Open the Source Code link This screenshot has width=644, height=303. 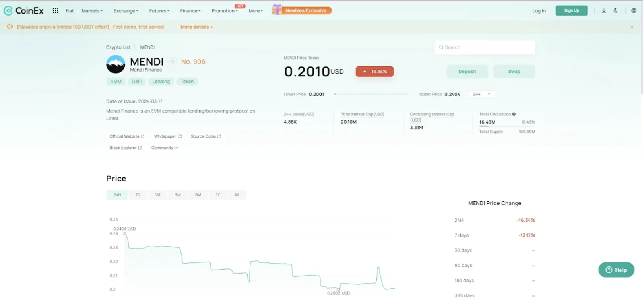coord(206,136)
